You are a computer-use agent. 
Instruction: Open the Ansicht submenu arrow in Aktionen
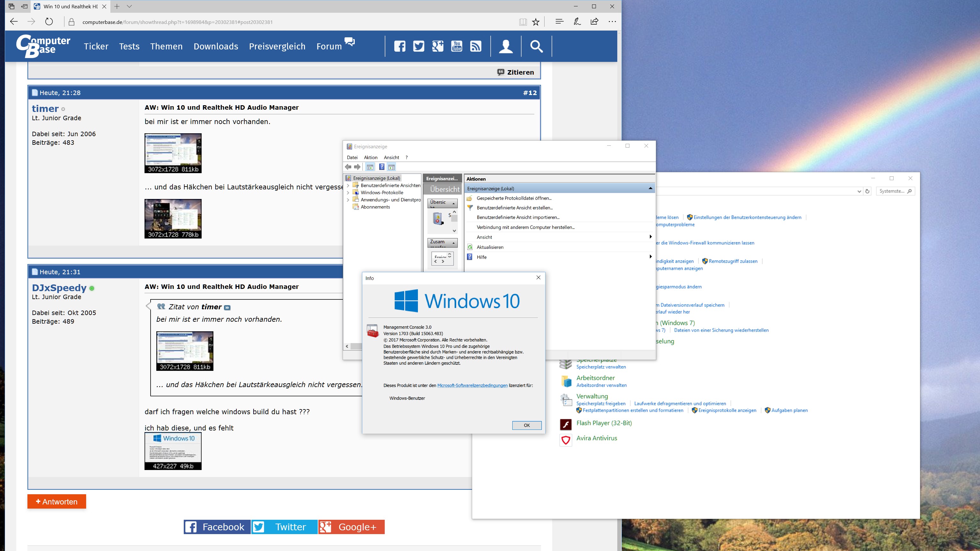tap(650, 237)
